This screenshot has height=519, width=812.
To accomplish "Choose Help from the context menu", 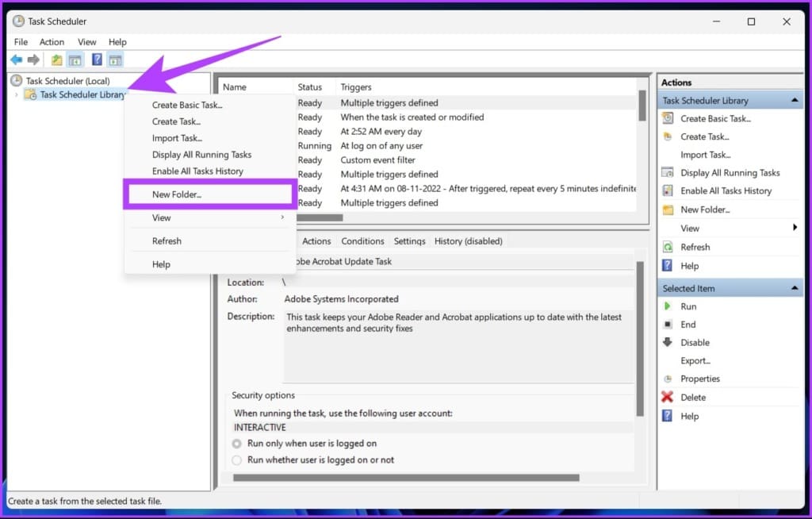I will point(209,264).
